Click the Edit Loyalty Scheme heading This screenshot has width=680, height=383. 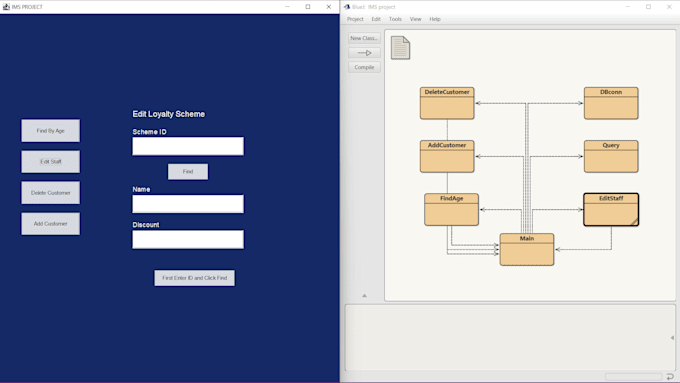169,114
